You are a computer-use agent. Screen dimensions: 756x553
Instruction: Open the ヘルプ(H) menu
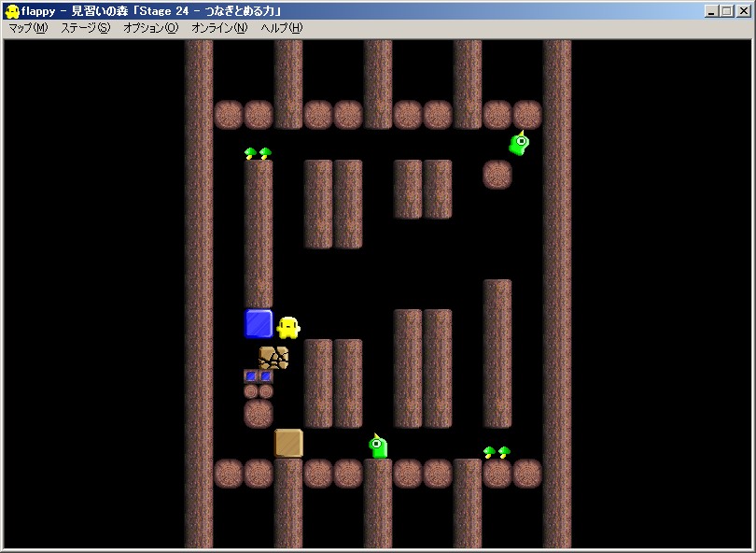(282, 28)
